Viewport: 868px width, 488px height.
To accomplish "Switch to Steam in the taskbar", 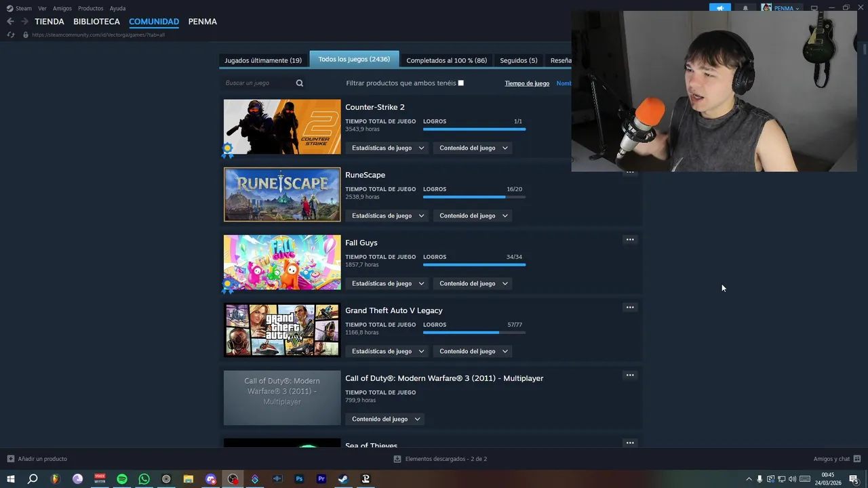I will 343,479.
